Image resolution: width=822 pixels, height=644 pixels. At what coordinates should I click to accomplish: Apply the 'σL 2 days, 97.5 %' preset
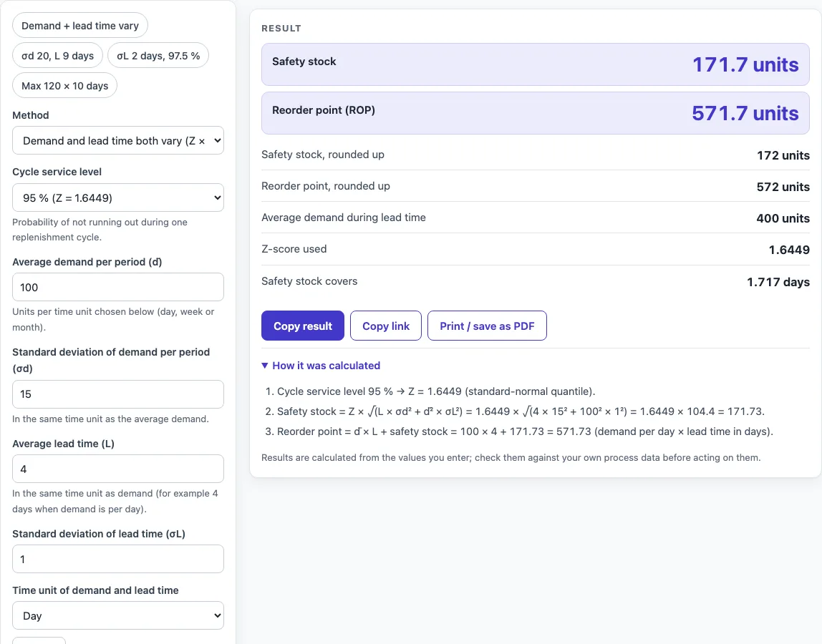pyautogui.click(x=158, y=56)
